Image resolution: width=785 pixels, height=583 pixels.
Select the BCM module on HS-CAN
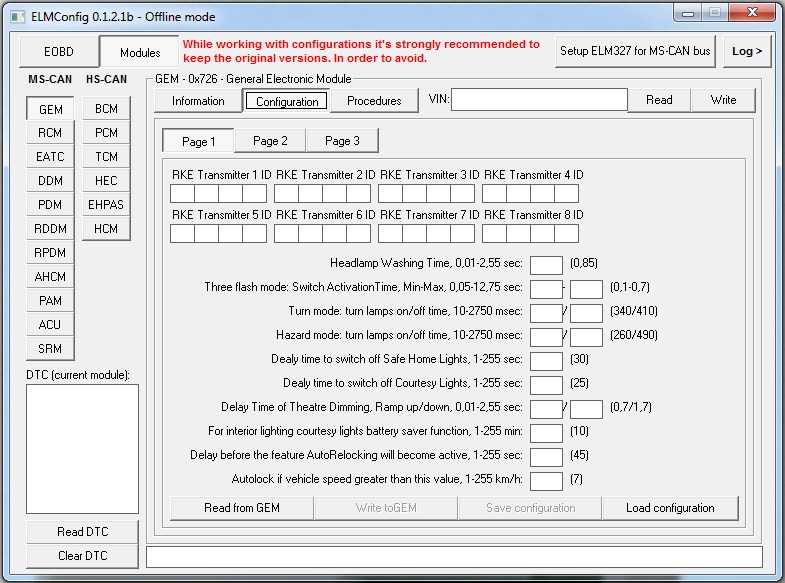106,109
